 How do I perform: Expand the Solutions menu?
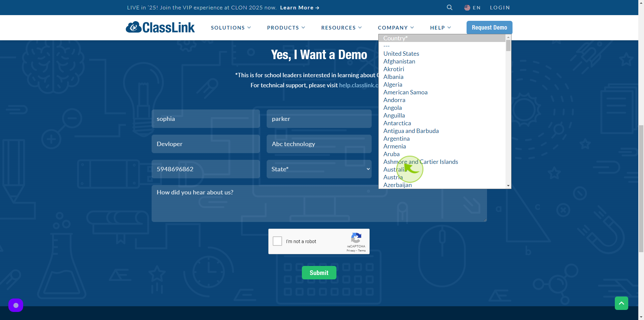point(231,28)
